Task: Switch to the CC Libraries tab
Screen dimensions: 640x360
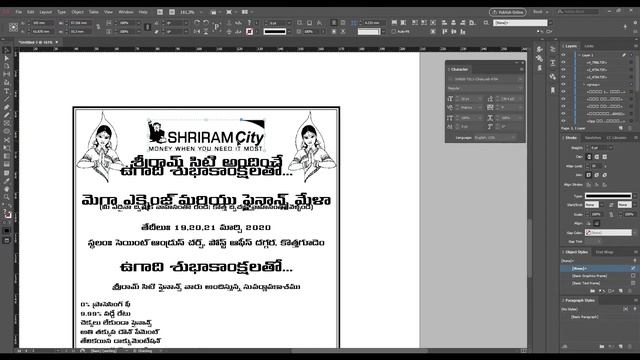Action: 617,138
